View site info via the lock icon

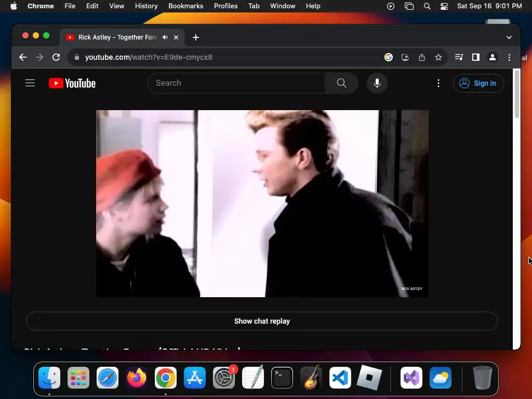tap(77, 57)
